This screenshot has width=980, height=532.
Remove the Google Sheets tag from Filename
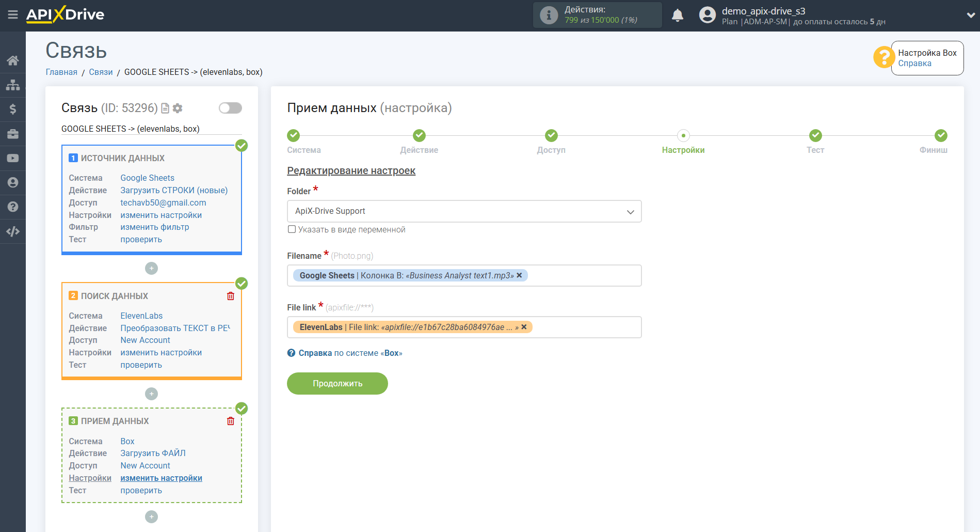pyautogui.click(x=519, y=275)
